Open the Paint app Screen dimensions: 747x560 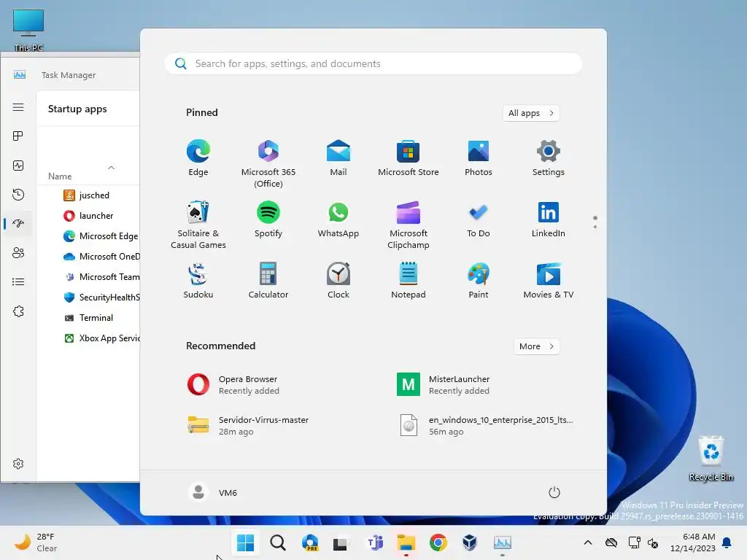(479, 281)
